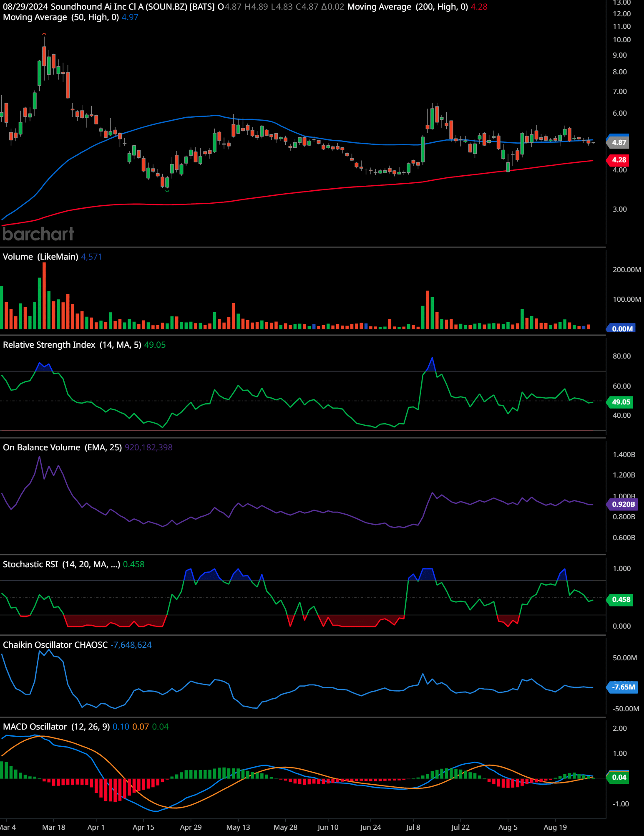Viewport: 644px width, 836px height.
Task: Click the 80.00 RSI axis label
Action: [x=621, y=356]
